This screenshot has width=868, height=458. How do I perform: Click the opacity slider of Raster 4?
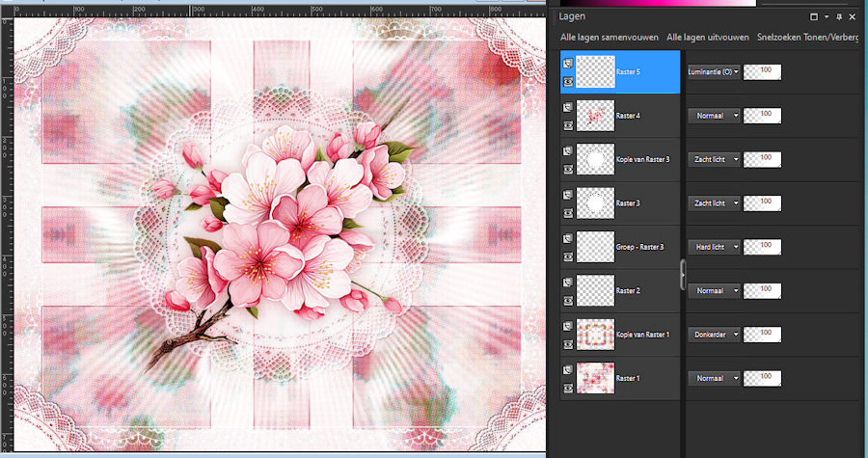click(x=763, y=116)
